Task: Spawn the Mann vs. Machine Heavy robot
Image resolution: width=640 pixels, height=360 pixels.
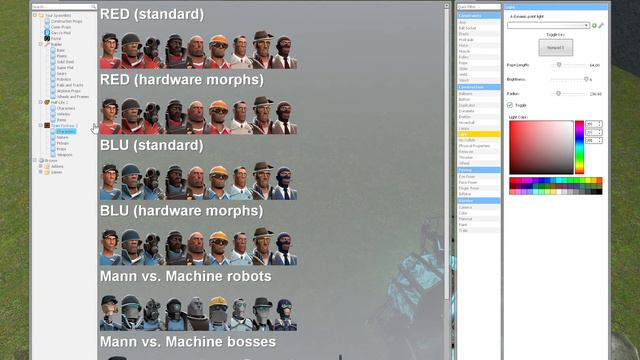Action: [198, 313]
